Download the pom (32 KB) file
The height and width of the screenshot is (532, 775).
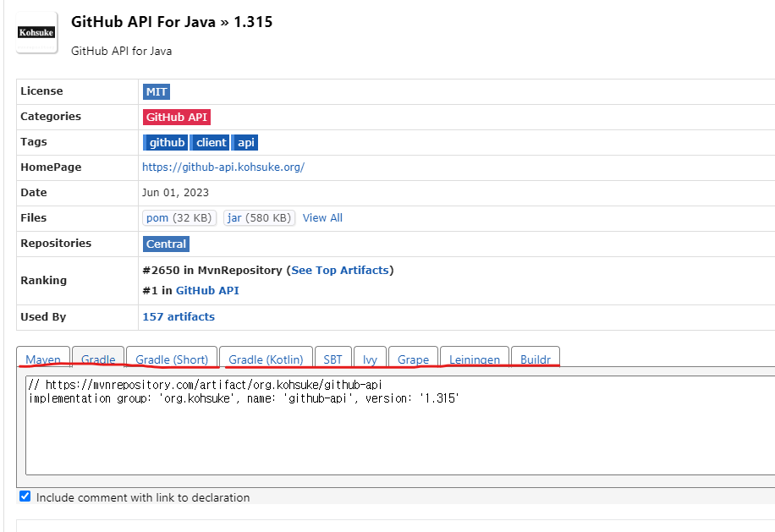coord(179,218)
